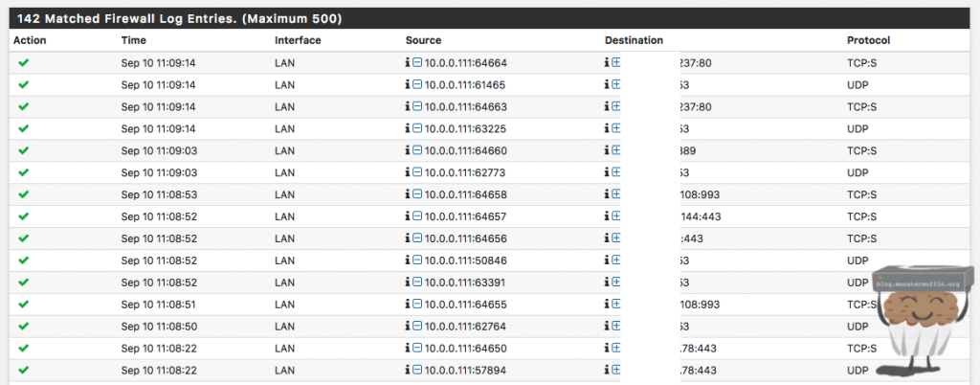Image resolution: width=980 pixels, height=385 pixels.
Task: Click the Destination column header
Action: click(x=634, y=40)
